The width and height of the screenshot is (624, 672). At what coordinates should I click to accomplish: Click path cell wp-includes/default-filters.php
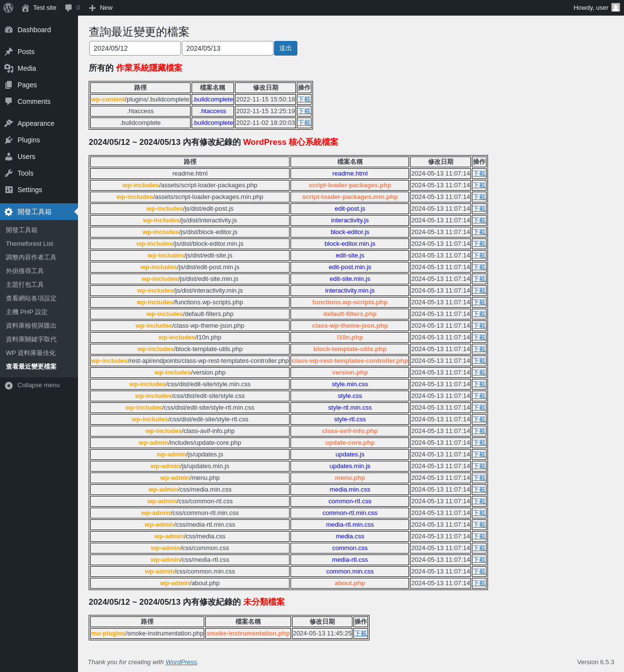pyautogui.click(x=190, y=314)
